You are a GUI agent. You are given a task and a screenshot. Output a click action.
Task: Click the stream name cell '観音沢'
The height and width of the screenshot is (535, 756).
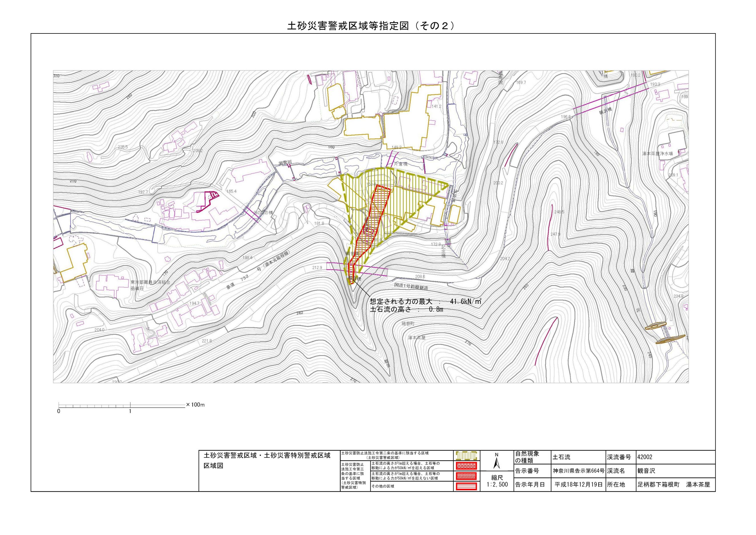[646, 471]
